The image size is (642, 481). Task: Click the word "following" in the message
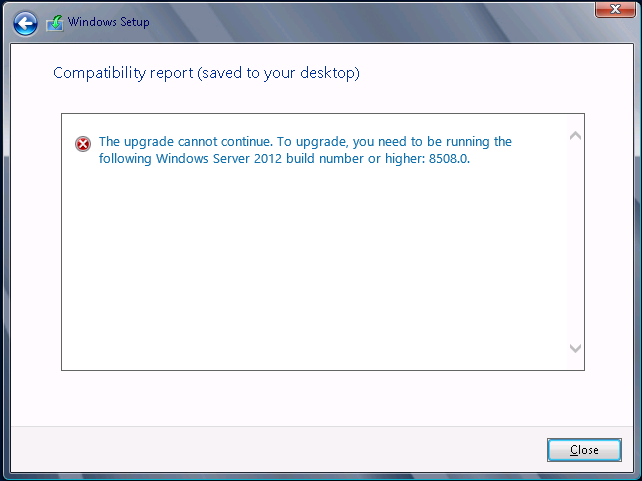125,159
